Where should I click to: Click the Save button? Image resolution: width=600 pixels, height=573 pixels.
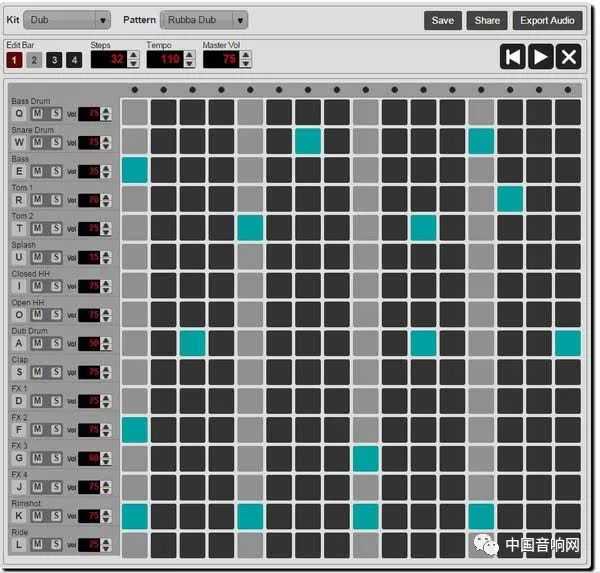pyautogui.click(x=442, y=20)
